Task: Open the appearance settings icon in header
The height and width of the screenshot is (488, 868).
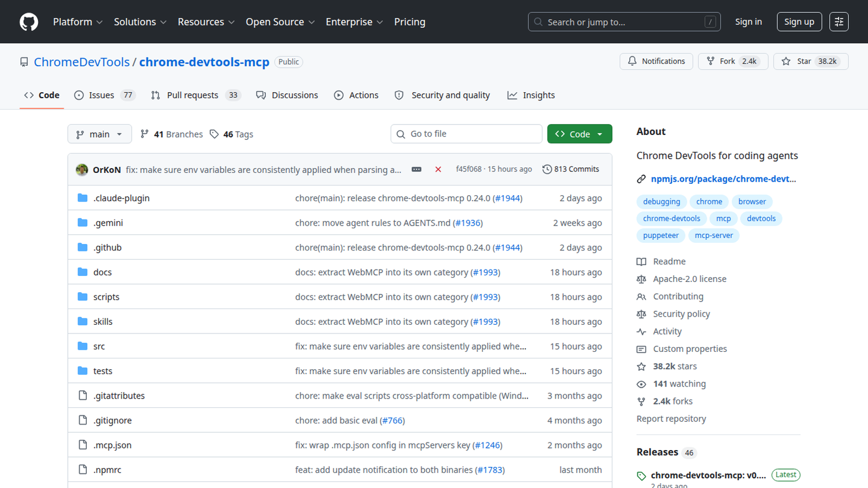Action: pos(839,22)
